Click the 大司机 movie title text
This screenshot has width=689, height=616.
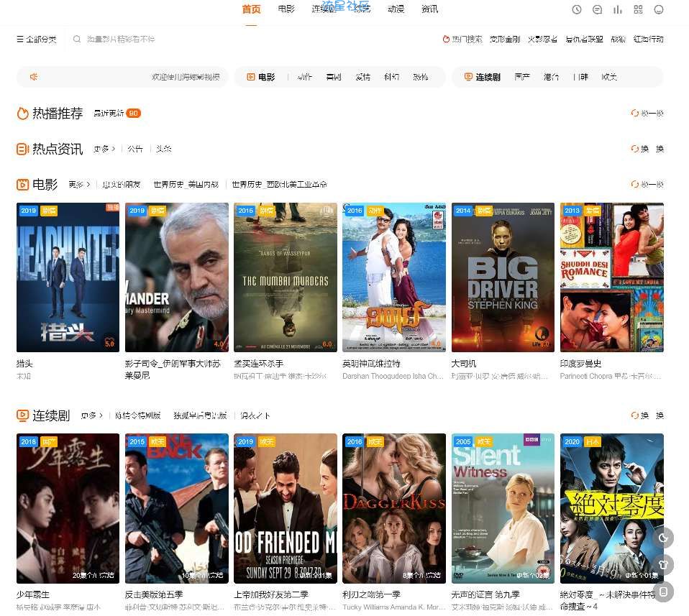(464, 364)
